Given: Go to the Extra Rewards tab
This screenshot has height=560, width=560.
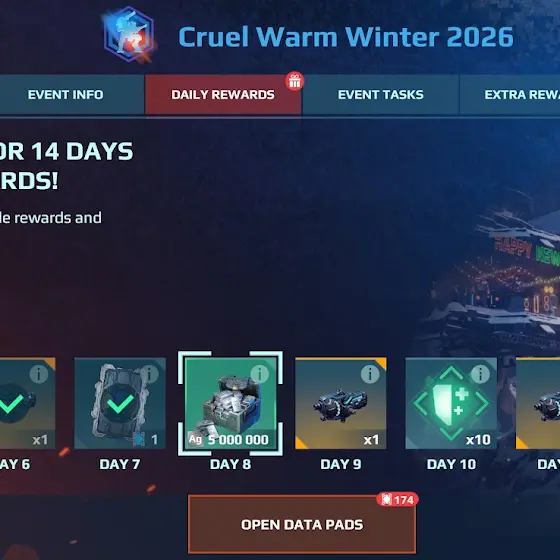Looking at the screenshot, I should [x=510, y=95].
